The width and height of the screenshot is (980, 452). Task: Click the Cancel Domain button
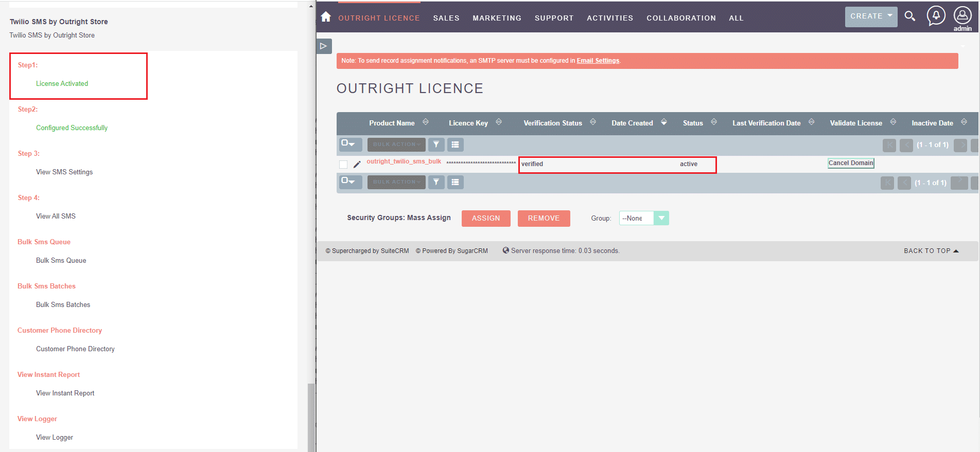point(851,163)
